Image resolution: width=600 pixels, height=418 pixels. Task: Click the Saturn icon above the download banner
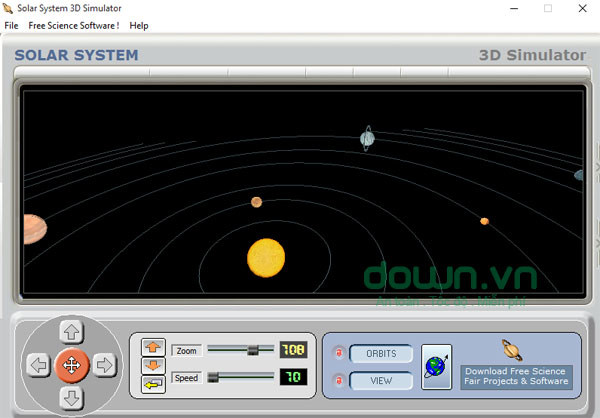(x=512, y=350)
